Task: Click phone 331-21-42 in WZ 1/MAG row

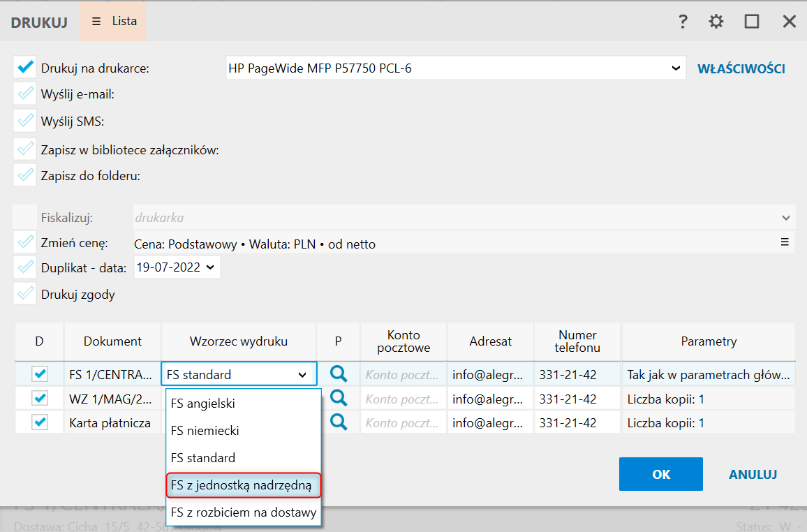Action: coord(578,399)
